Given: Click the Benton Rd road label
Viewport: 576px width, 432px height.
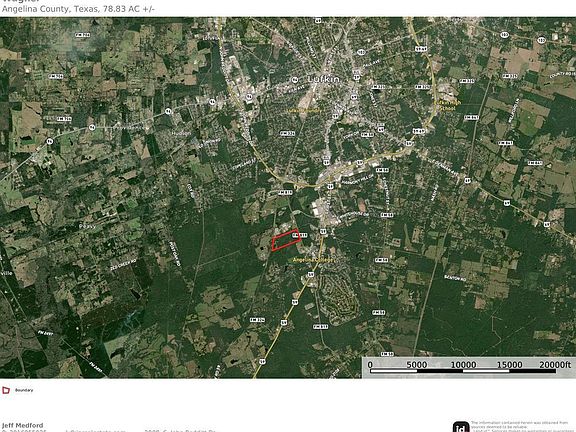Looking at the screenshot, I should 455,278.
